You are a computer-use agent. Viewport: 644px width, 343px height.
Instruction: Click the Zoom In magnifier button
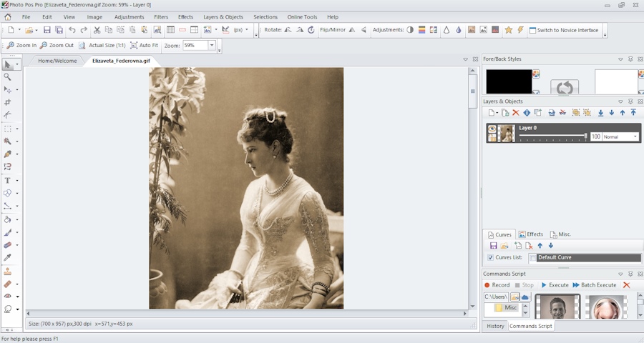tap(21, 45)
